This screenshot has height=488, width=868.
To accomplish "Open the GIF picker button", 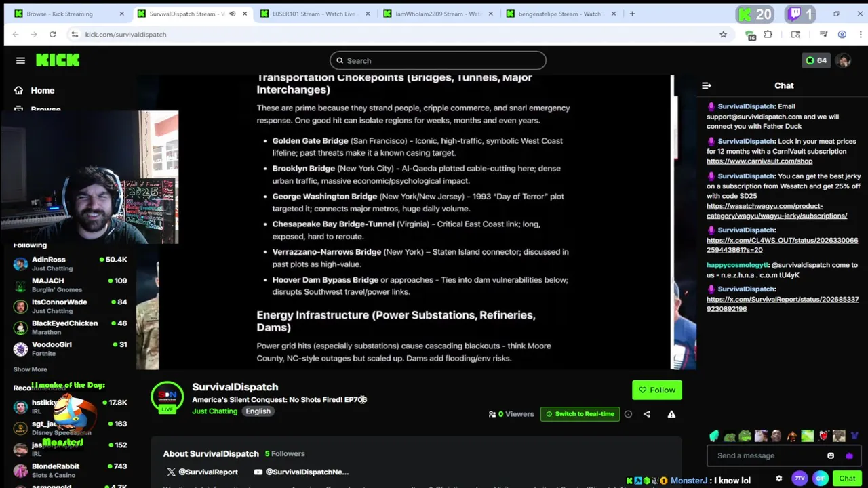I will point(820,479).
